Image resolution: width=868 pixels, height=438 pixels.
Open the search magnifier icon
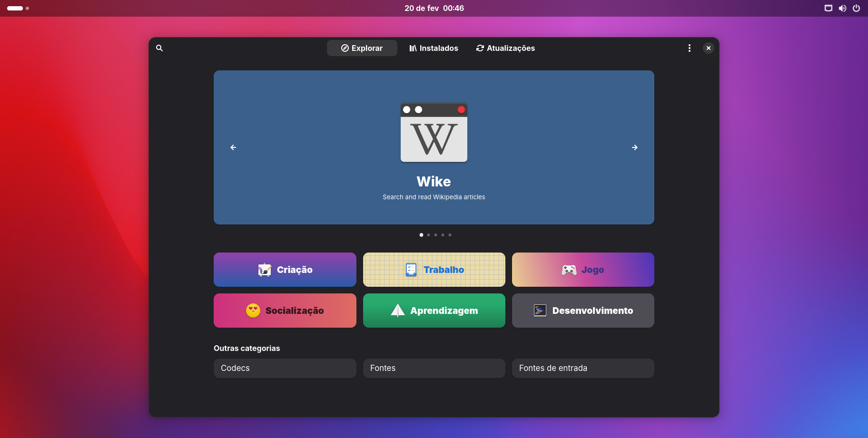coord(159,48)
